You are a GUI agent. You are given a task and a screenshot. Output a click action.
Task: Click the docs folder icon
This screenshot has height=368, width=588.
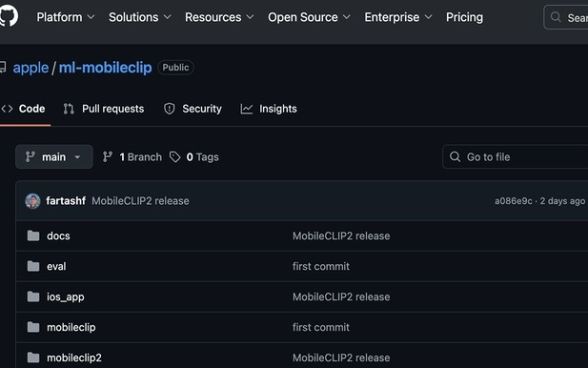(33, 235)
